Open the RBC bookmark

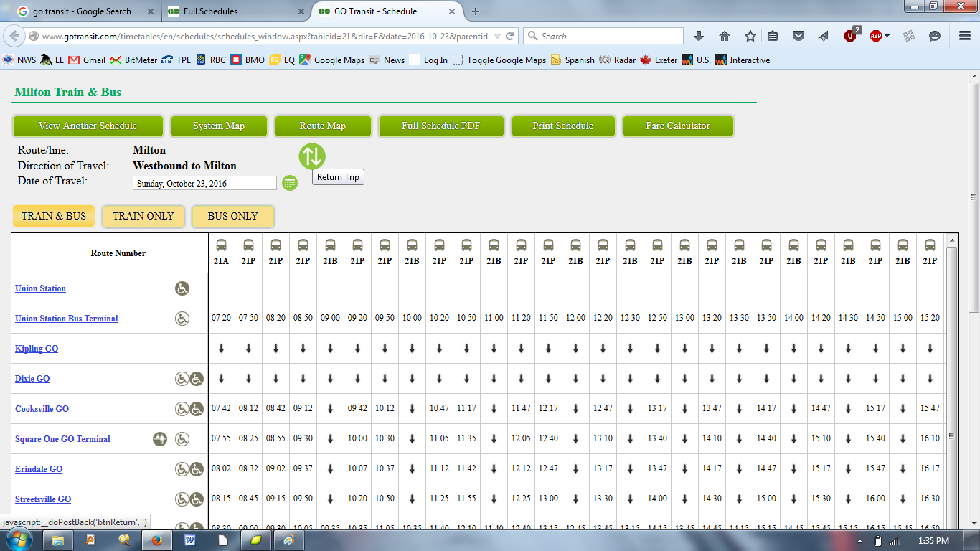212,60
